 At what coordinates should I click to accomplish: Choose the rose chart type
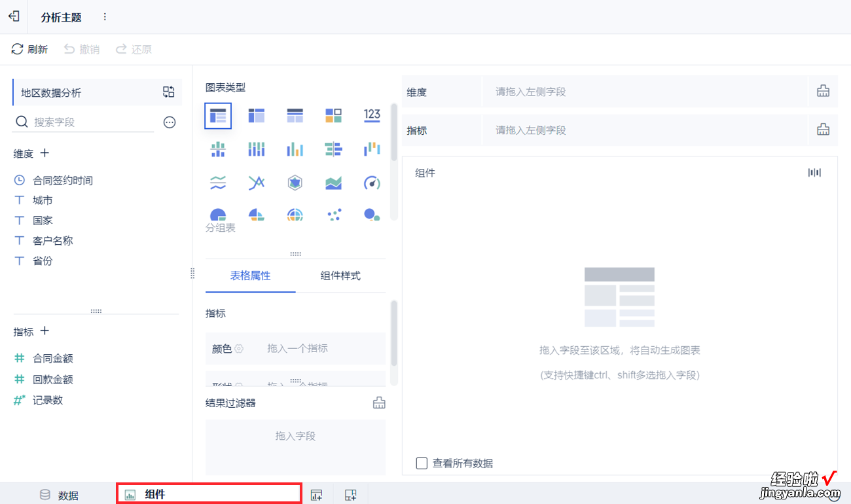click(x=257, y=215)
